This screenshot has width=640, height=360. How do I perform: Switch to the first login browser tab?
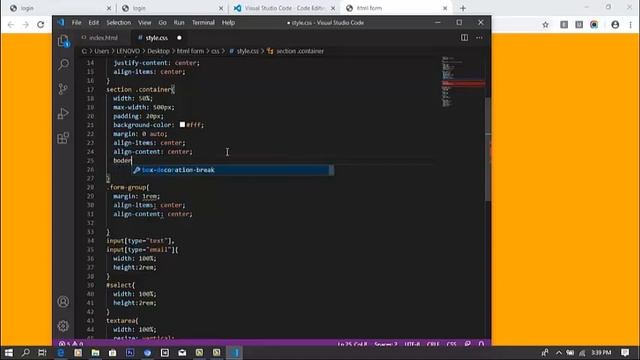click(x=59, y=8)
